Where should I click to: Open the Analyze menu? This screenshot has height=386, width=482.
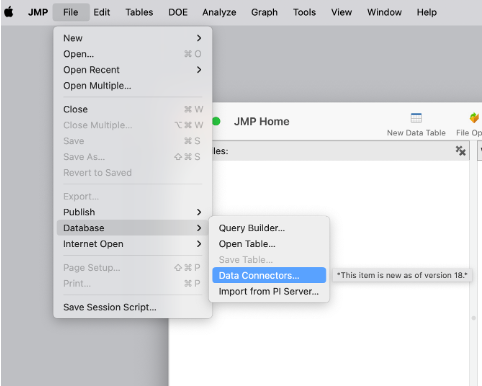(x=219, y=12)
